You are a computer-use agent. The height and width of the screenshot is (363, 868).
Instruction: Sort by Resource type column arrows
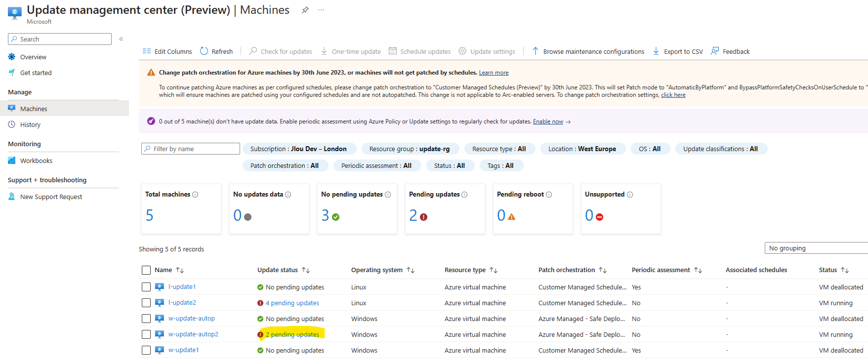point(494,270)
